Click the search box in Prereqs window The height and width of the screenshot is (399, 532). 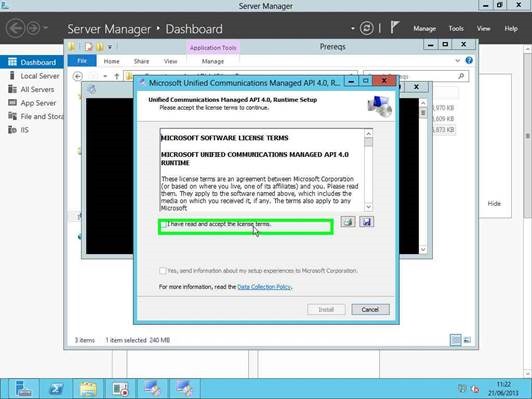pyautogui.click(x=416, y=76)
